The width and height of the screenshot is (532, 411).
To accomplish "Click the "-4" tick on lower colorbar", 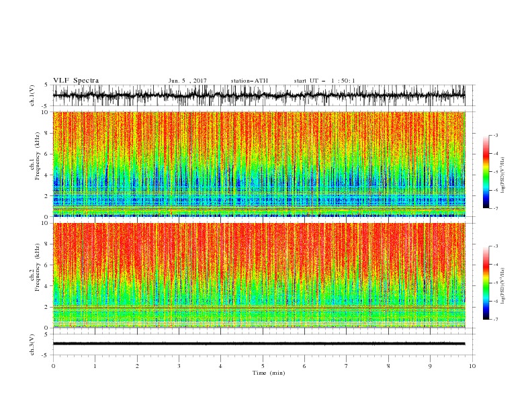I will click(x=495, y=265).
